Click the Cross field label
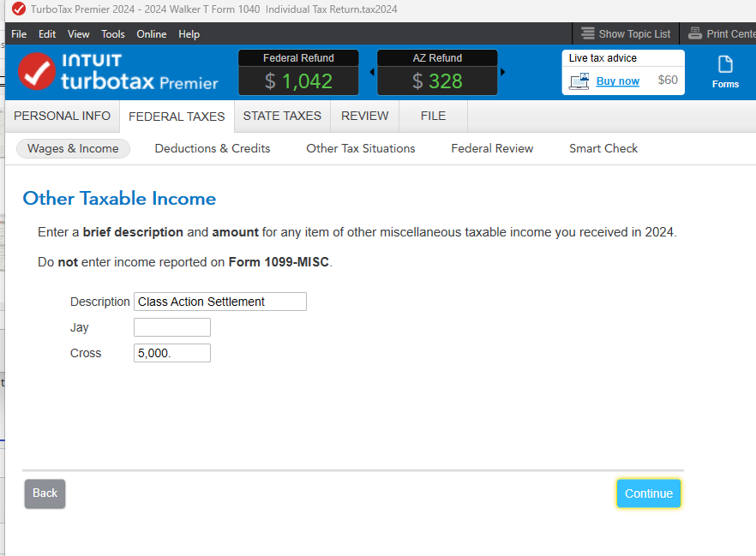This screenshot has width=756, height=556. point(86,353)
